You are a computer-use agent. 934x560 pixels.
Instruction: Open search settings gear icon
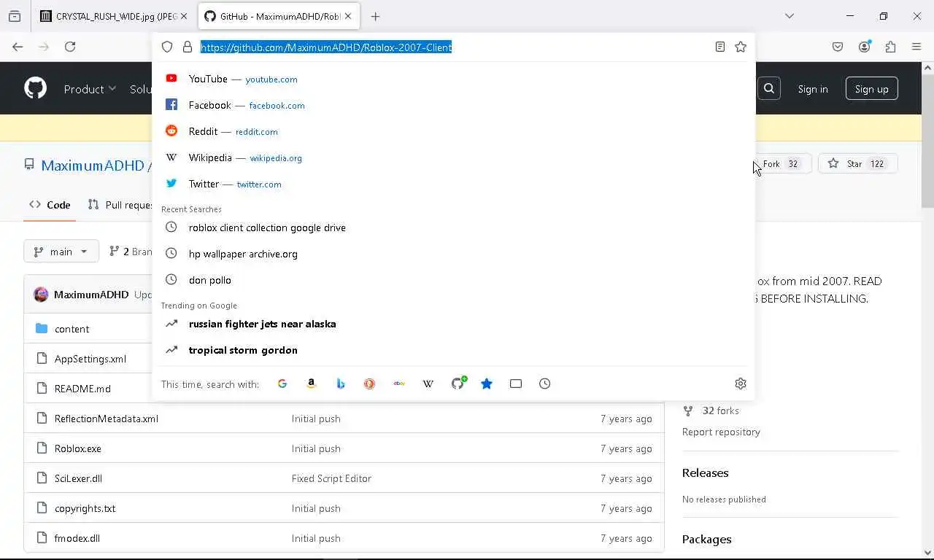click(x=741, y=384)
